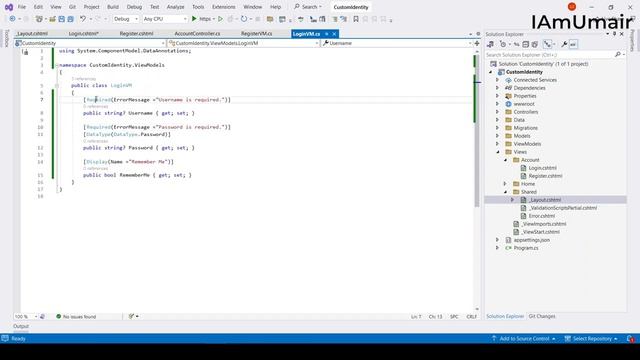Toggle Show All Files in Solution Explorer
The height and width of the screenshot is (360, 640).
[535, 44]
